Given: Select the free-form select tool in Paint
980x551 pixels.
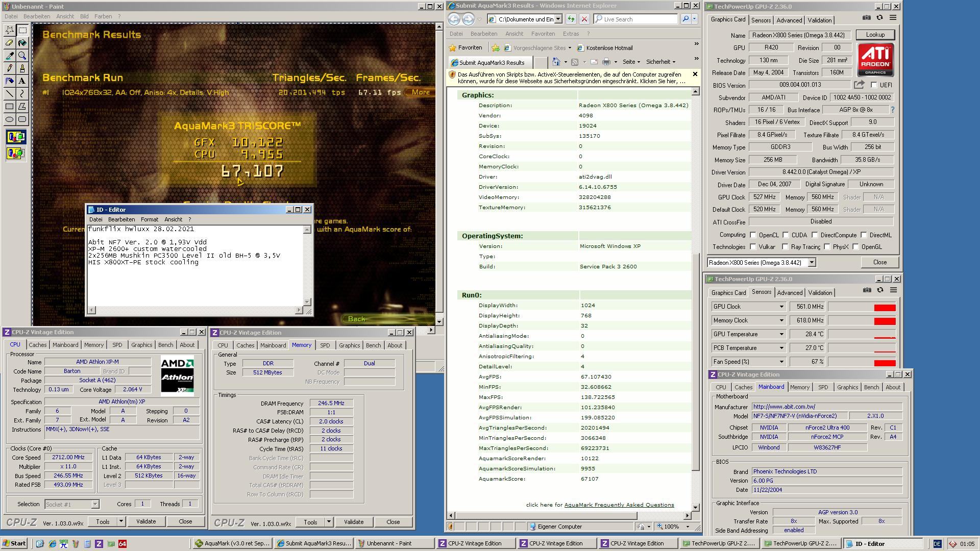Looking at the screenshot, I should [10, 30].
